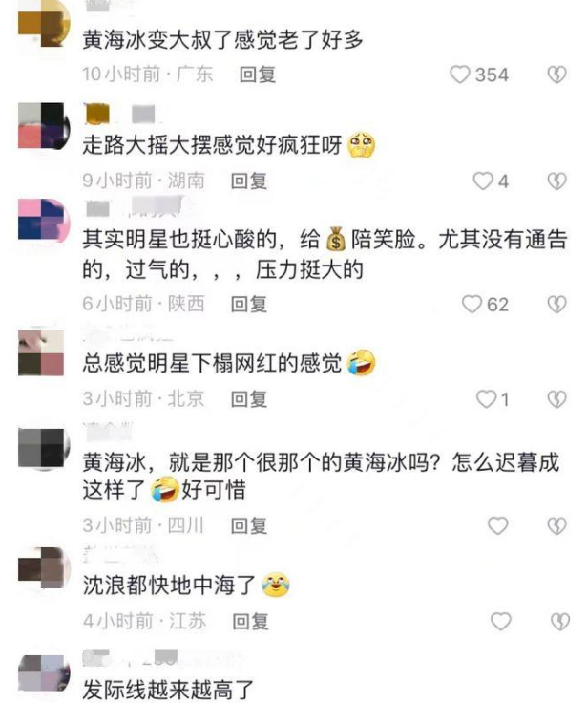Viewport: 588px width, 703px height.
Task: Reply to the 湖南 comment
Action: tap(249, 181)
